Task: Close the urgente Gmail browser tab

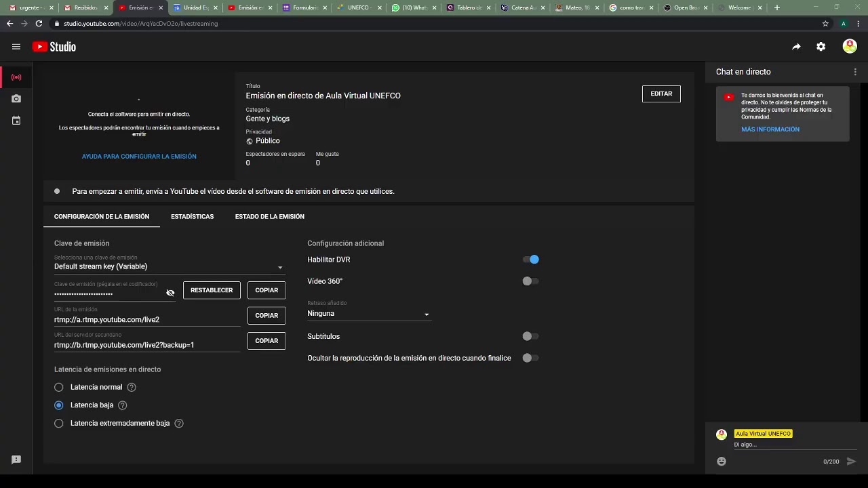Action: coord(51,7)
